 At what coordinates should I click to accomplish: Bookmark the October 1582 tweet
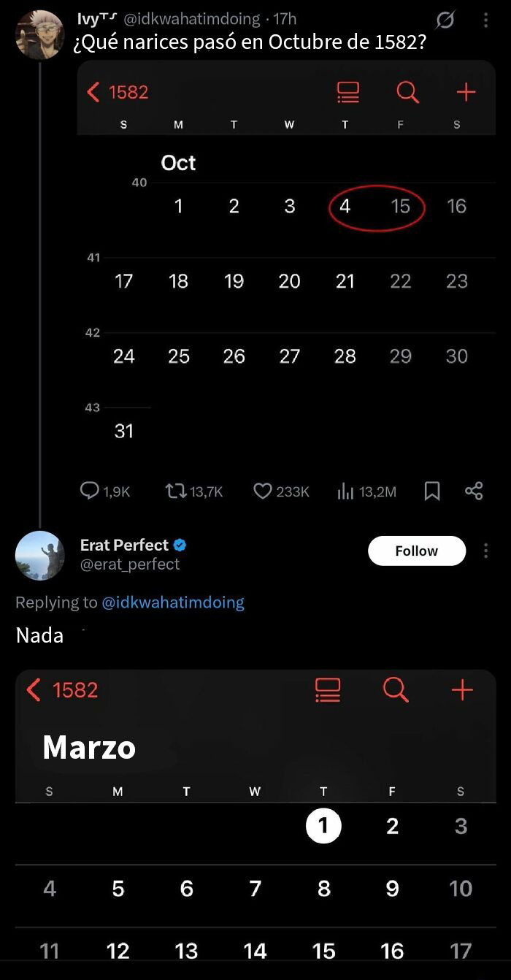(432, 491)
